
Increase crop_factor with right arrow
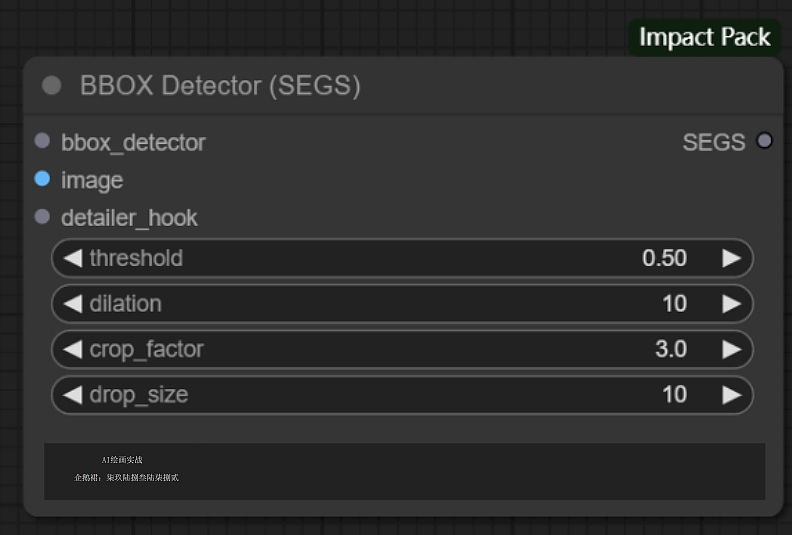(732, 349)
